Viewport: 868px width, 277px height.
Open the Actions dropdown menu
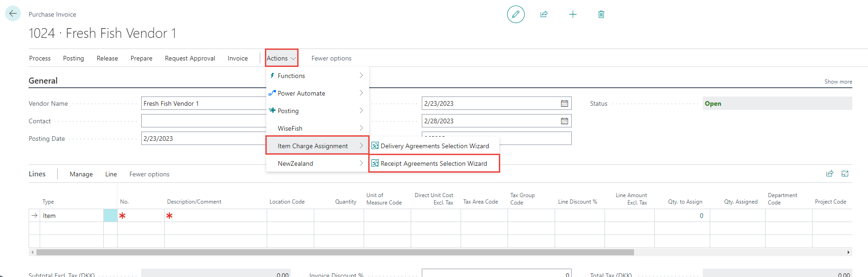[281, 58]
